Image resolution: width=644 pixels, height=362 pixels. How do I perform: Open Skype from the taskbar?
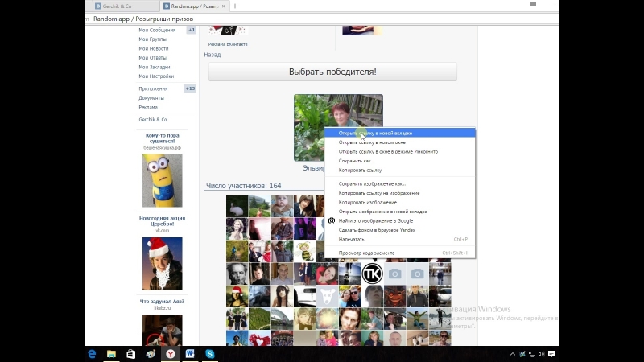(210, 354)
